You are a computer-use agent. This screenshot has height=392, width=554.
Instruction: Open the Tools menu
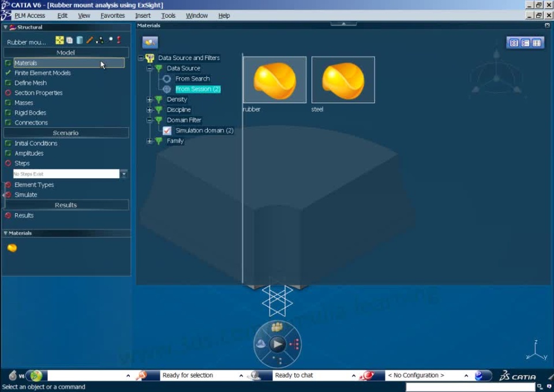(x=168, y=16)
